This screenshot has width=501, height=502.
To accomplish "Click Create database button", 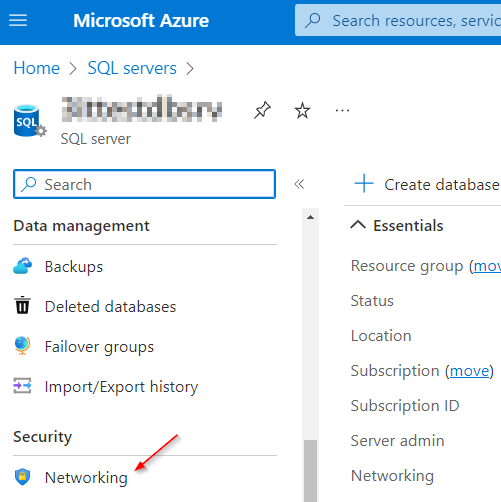I will coord(427,184).
